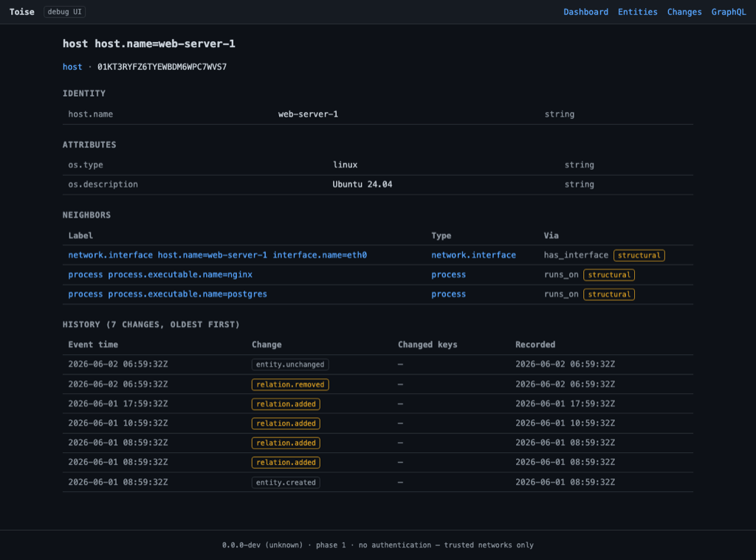Open the GraphQL page
Image resolution: width=756 pixels, height=560 pixels.
729,12
